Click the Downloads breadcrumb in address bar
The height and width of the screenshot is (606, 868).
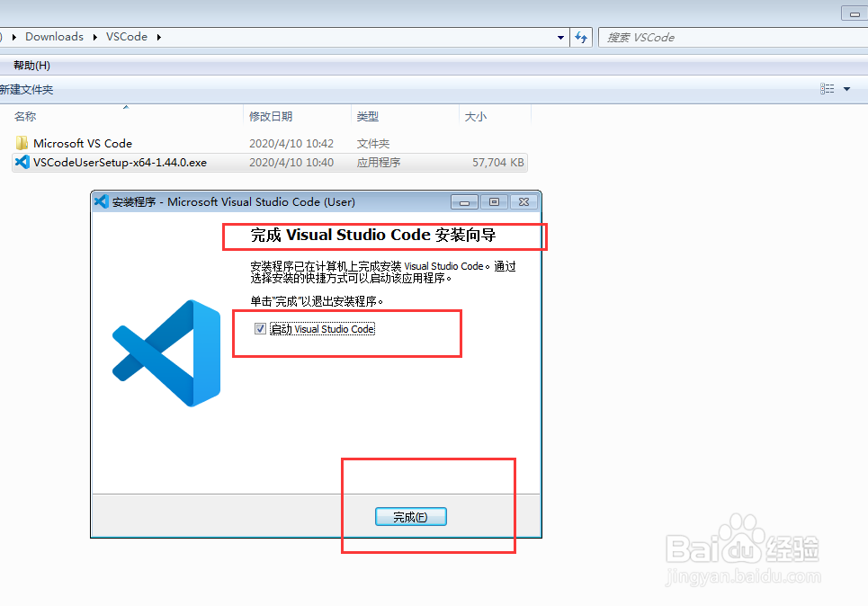point(54,37)
